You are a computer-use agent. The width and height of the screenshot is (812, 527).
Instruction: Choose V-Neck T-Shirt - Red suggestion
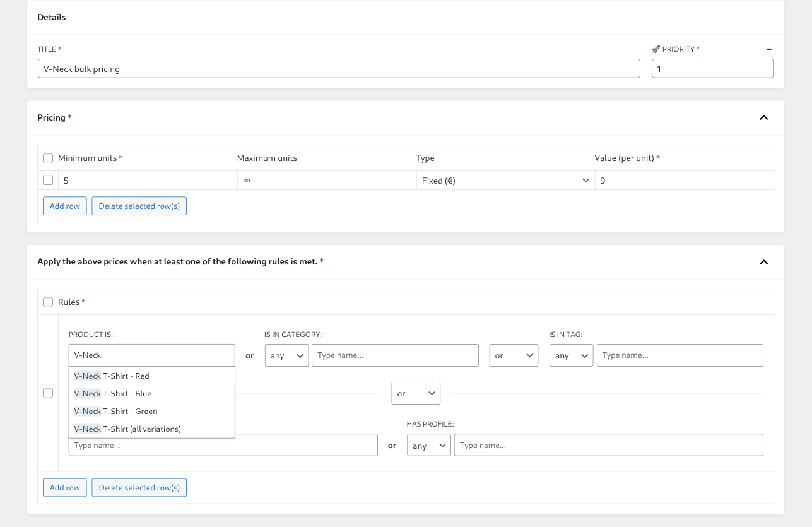pos(152,376)
